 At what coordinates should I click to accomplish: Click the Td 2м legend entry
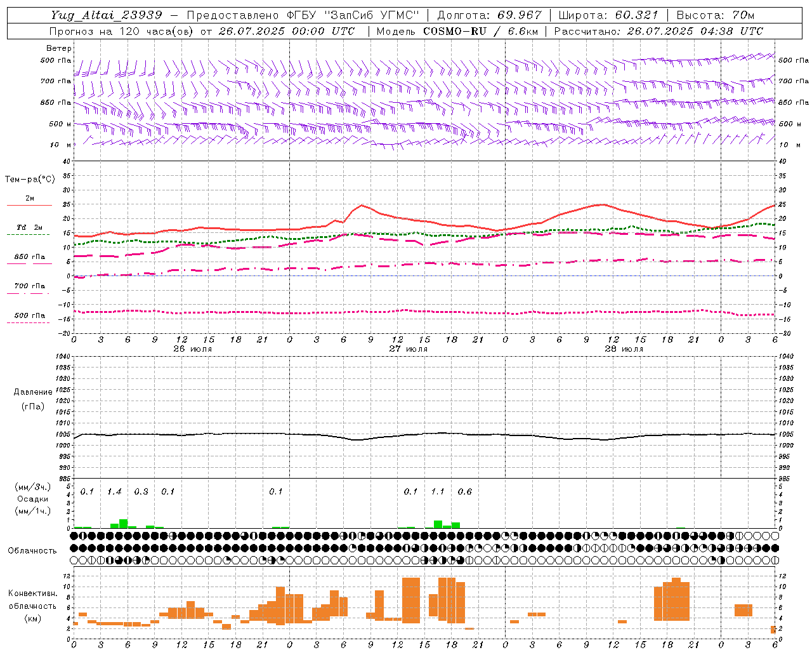(x=30, y=227)
